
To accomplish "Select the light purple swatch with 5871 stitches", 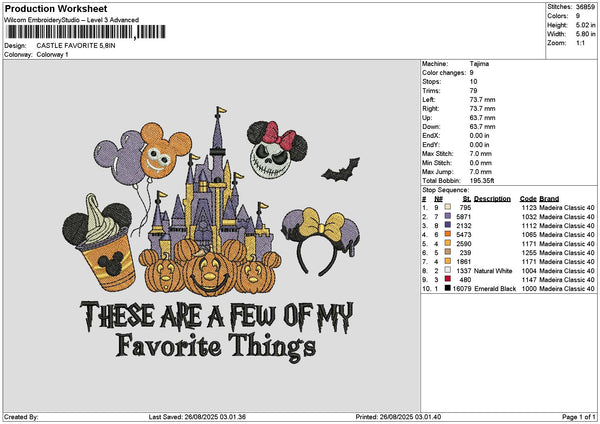I will [x=448, y=216].
